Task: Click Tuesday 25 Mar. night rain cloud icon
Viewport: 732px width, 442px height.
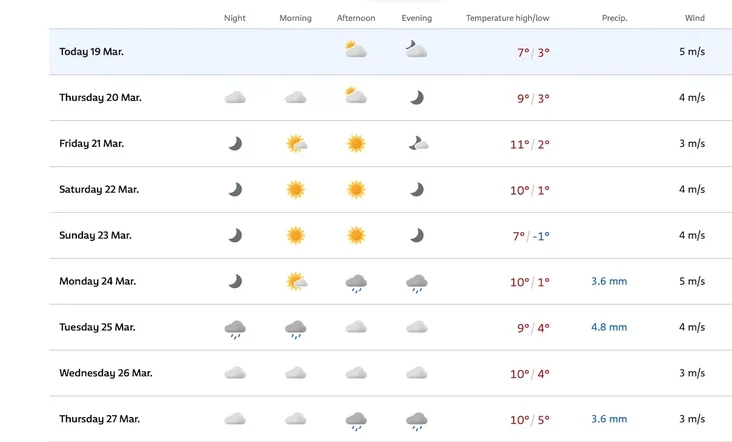Action: [x=235, y=330]
